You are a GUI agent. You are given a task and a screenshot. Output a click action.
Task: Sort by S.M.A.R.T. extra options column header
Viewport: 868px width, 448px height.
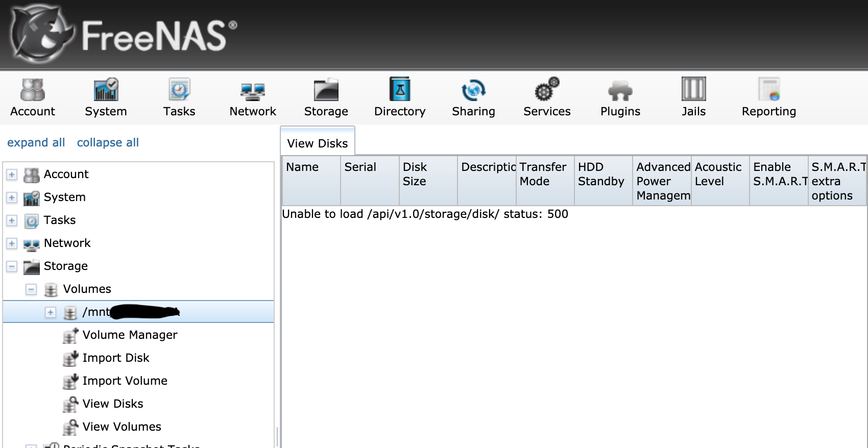coord(837,181)
